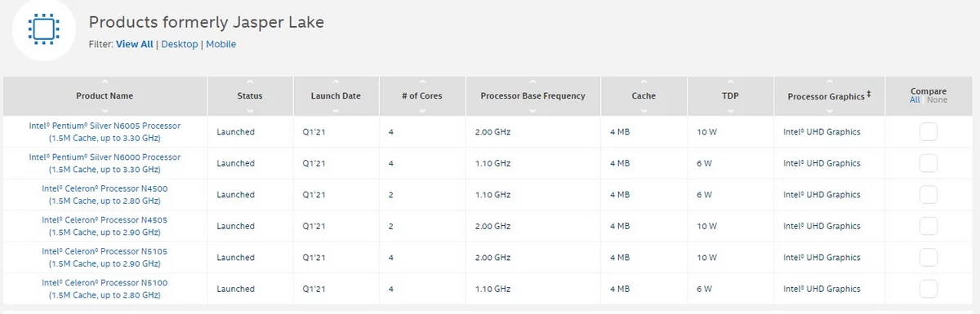980x314 pixels.
Task: Click the Launched status in N4500 row
Action: pos(235,194)
